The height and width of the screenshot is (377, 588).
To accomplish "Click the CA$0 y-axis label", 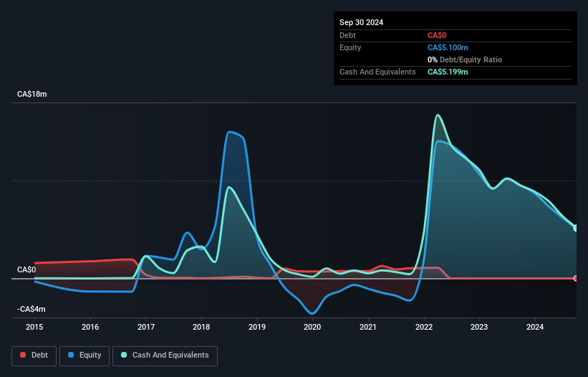I will 26,269.
